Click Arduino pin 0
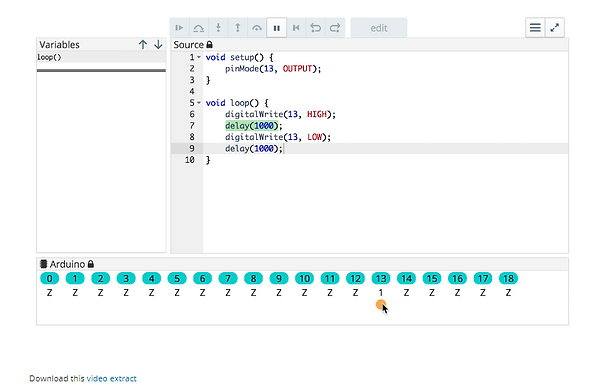The height and width of the screenshot is (390, 600). click(x=49, y=278)
